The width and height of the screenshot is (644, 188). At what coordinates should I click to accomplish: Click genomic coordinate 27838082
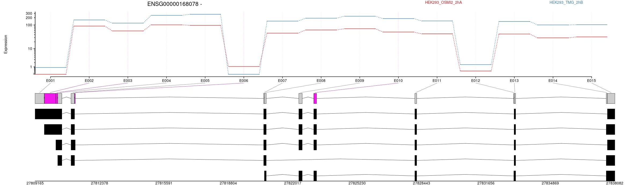click(x=614, y=183)
